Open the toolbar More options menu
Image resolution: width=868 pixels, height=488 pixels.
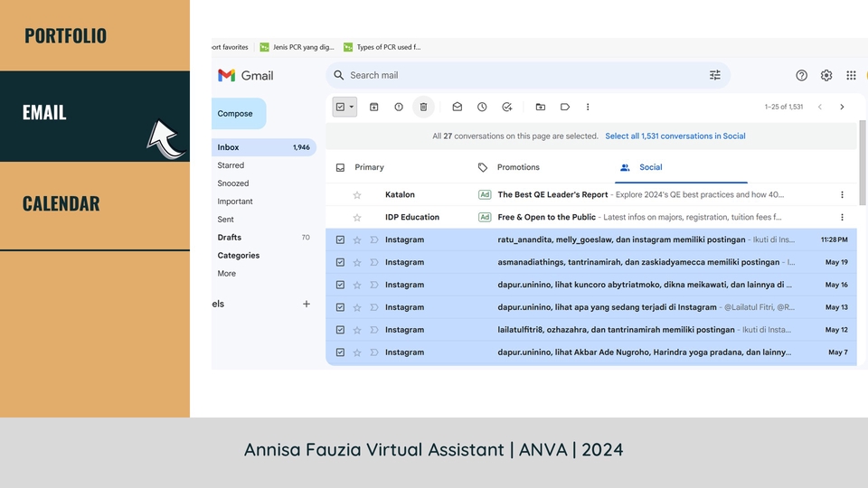(588, 107)
